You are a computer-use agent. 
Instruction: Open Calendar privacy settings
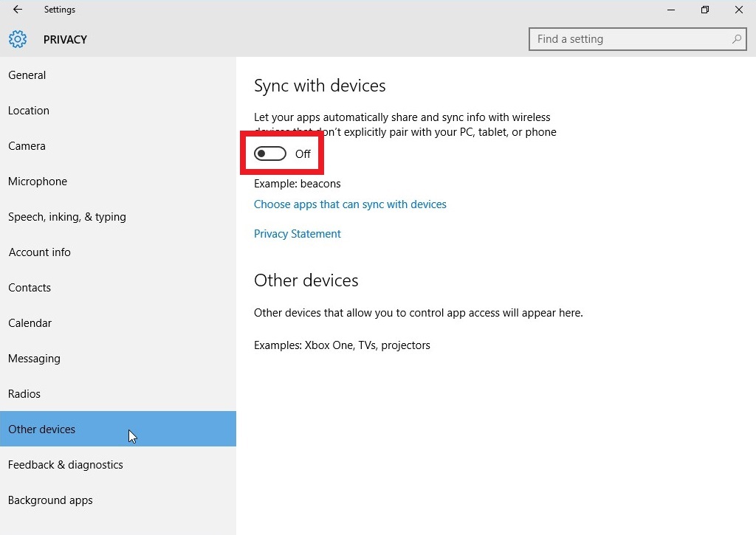tap(30, 323)
